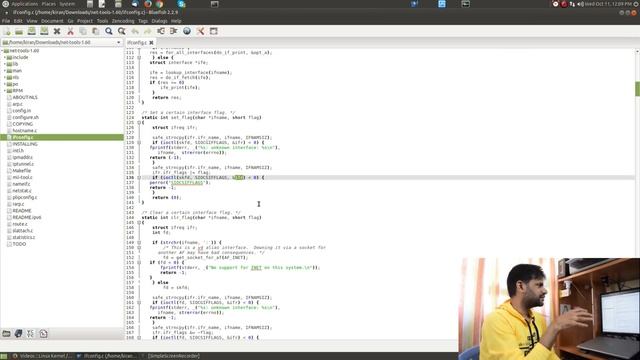Open README in the file tree
The width and height of the screenshot is (640, 360).
22,211
